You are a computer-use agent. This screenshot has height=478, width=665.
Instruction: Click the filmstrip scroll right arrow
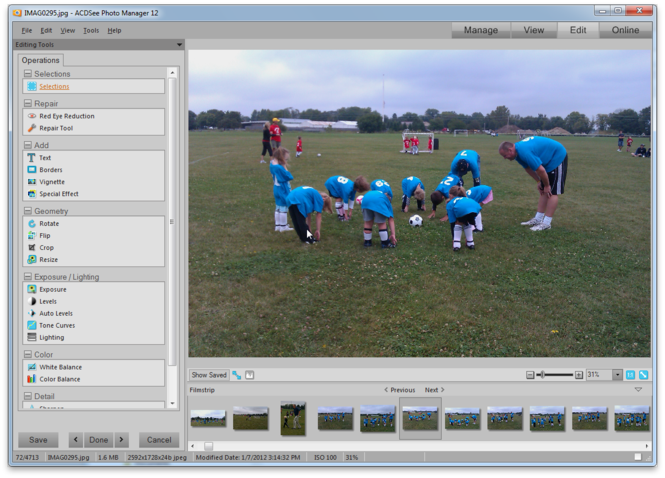[x=647, y=446]
